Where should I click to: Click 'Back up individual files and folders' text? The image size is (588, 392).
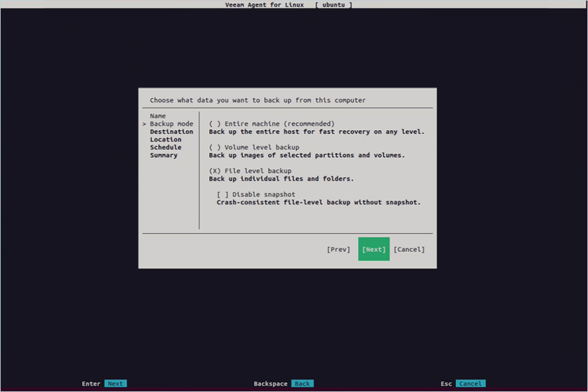tap(281, 178)
